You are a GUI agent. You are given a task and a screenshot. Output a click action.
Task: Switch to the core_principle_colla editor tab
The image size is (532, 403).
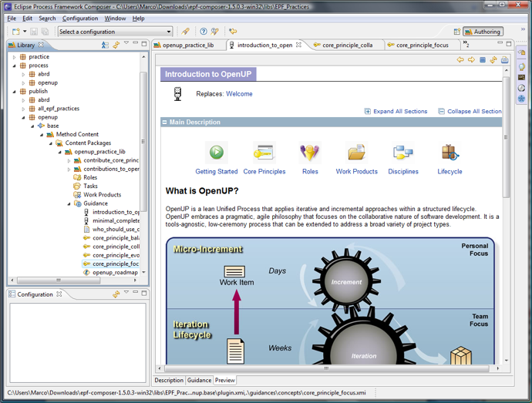tap(348, 45)
